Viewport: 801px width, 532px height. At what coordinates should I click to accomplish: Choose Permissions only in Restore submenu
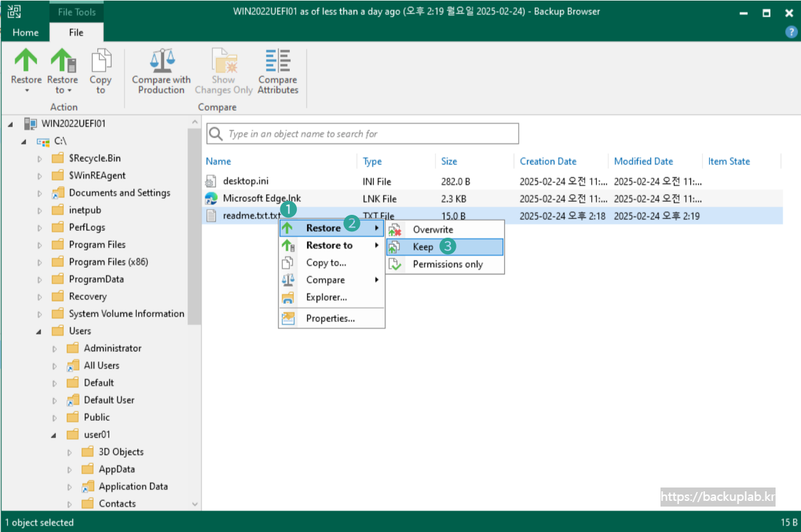[x=444, y=264]
